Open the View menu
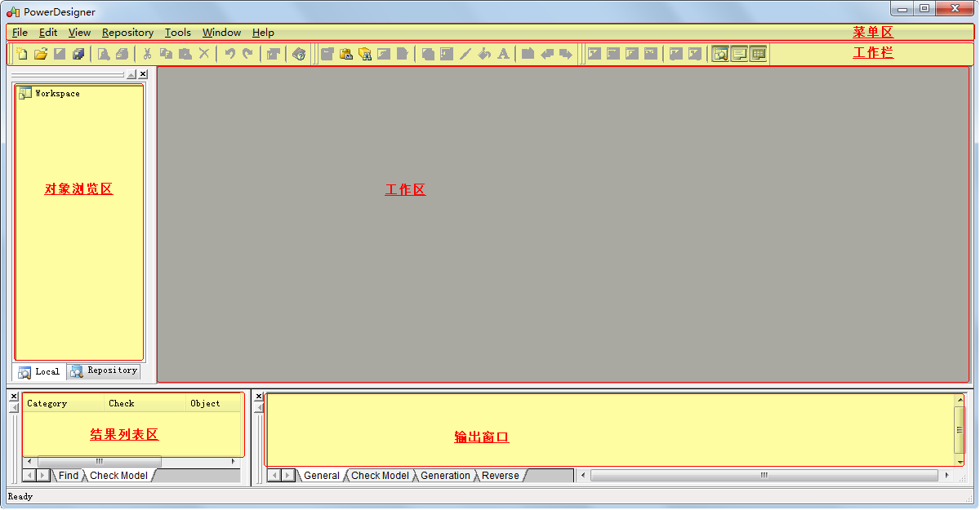Image resolution: width=980 pixels, height=510 pixels. pyautogui.click(x=80, y=33)
